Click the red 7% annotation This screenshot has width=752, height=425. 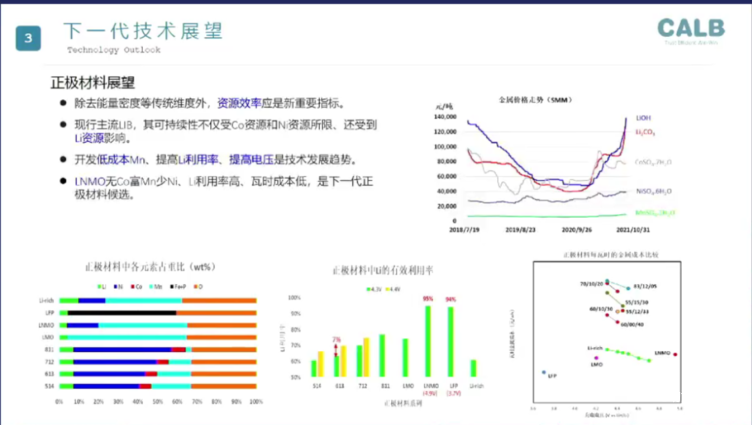[336, 340]
